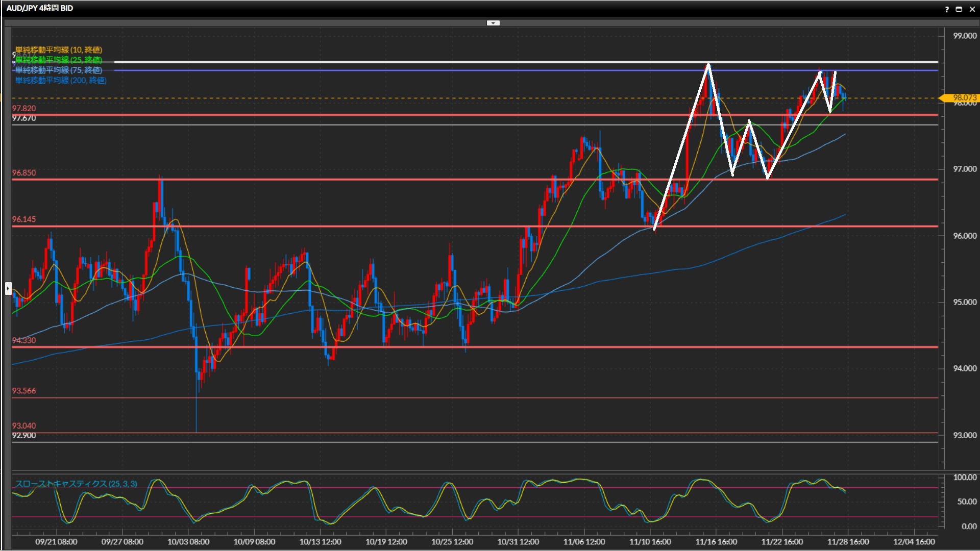Click the Slow Stochastics (25, 3, 3) label
The image size is (980, 551).
[x=76, y=484]
